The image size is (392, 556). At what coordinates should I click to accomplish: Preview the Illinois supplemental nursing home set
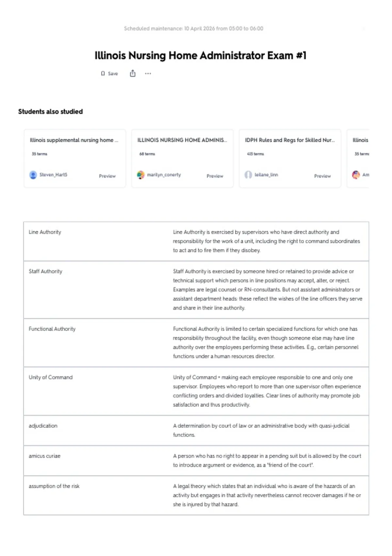[107, 176]
